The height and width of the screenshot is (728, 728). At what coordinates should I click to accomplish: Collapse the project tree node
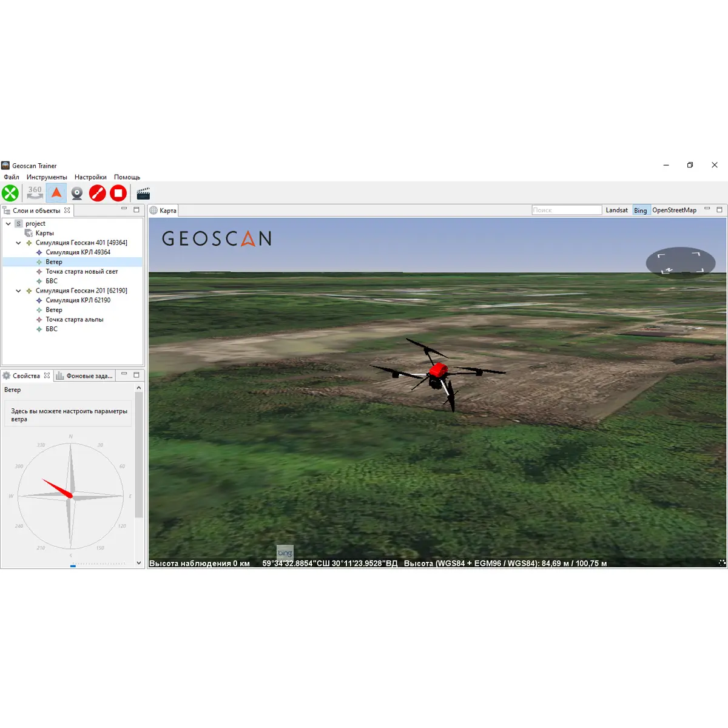(8, 224)
